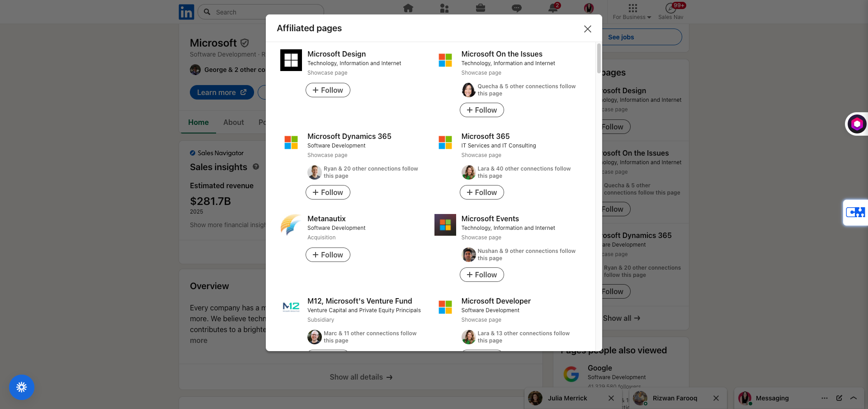The image size is (868, 409).
Task: Click Marc's connection avatar
Action: click(315, 337)
